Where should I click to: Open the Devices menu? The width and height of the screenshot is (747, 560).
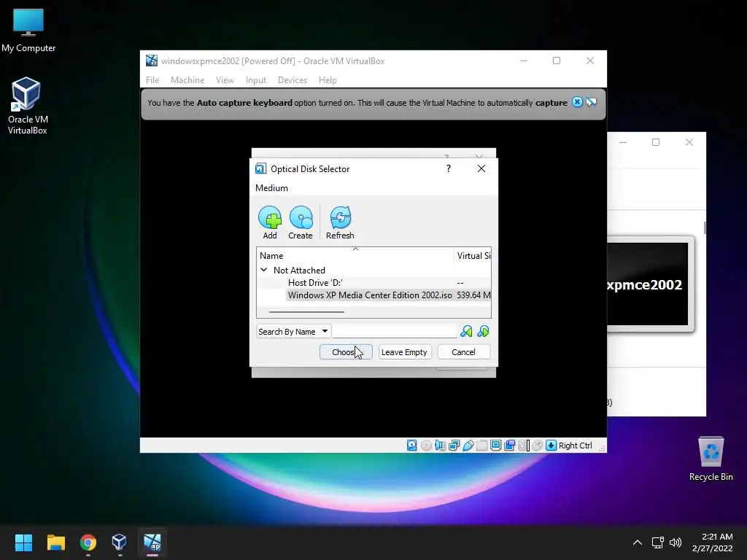pos(293,80)
